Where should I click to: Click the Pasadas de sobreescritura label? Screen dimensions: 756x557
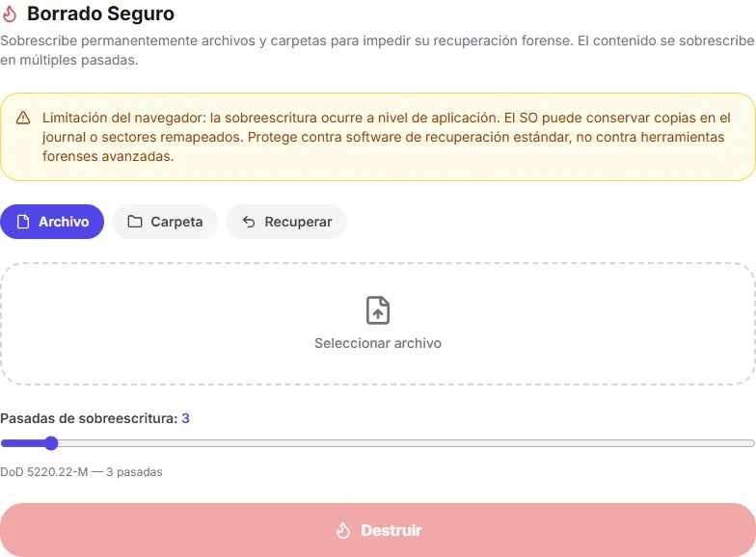89,418
